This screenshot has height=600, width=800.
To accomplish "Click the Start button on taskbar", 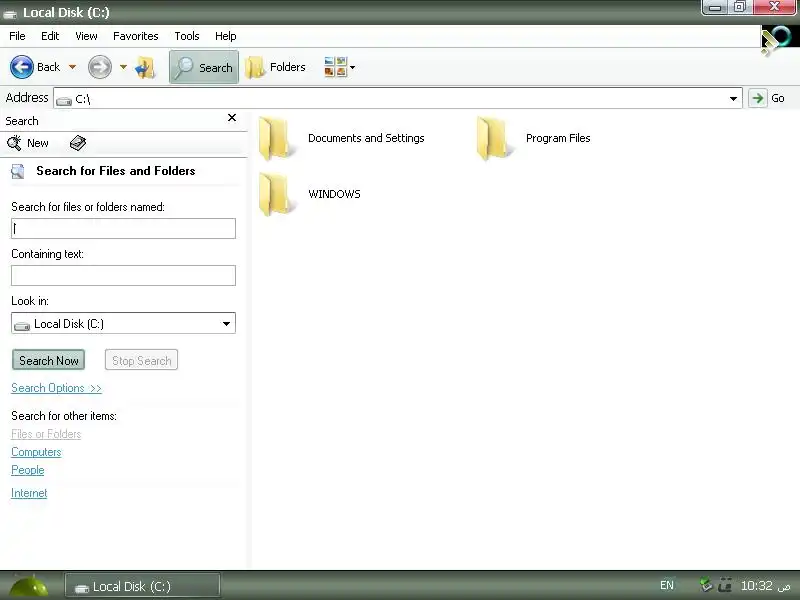I will [28, 586].
